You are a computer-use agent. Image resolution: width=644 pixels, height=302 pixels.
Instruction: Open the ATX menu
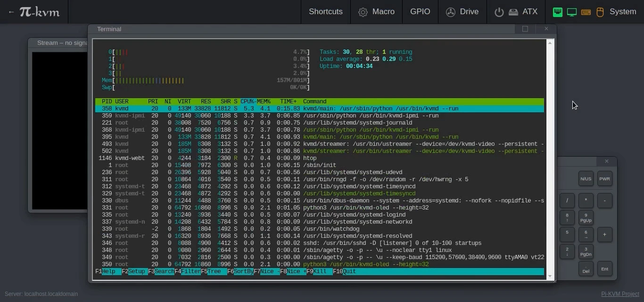tap(530, 12)
